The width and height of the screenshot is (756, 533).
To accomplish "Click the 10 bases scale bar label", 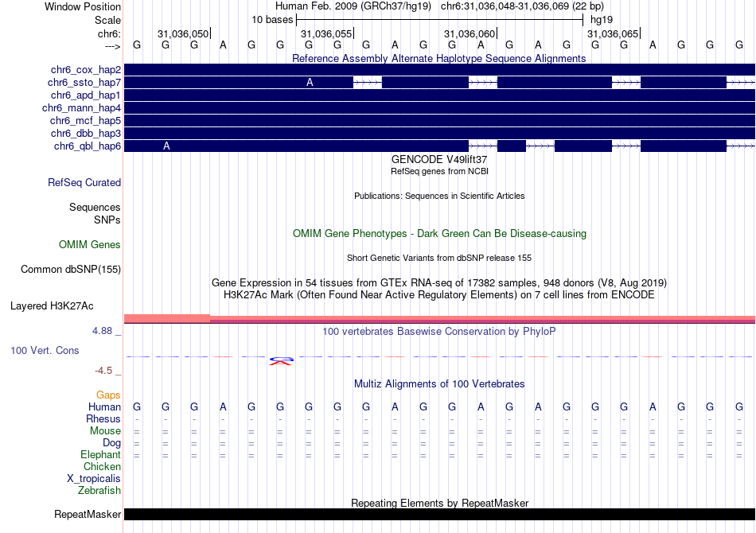I will pyautogui.click(x=272, y=20).
